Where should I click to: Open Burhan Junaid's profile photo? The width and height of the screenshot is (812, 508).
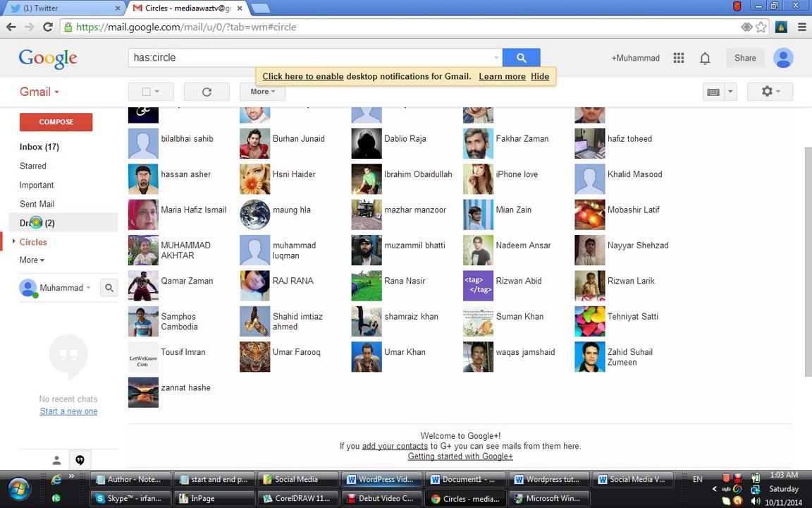click(254, 144)
